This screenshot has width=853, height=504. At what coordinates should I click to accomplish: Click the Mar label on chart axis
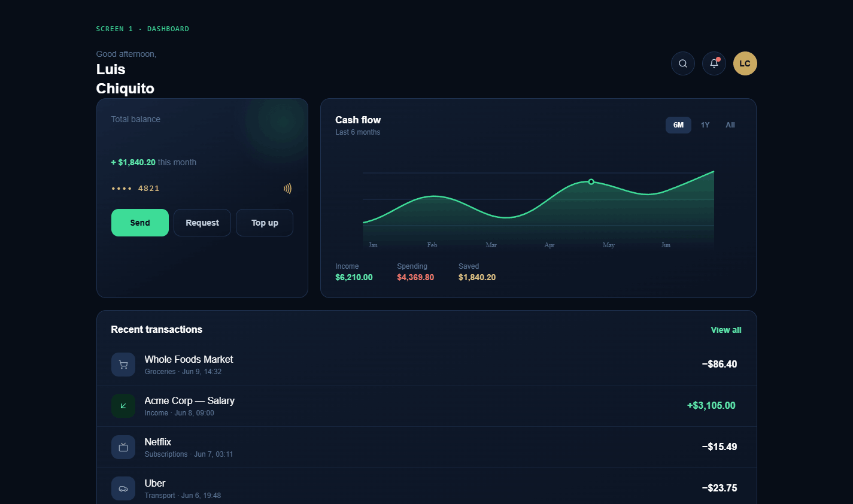[491, 245]
